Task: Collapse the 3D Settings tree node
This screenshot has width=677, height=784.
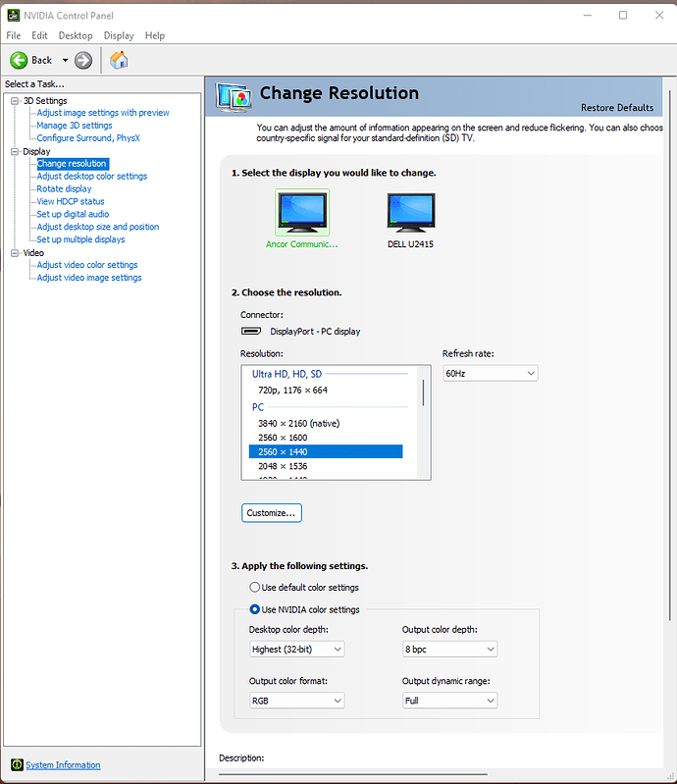Action: tap(15, 100)
